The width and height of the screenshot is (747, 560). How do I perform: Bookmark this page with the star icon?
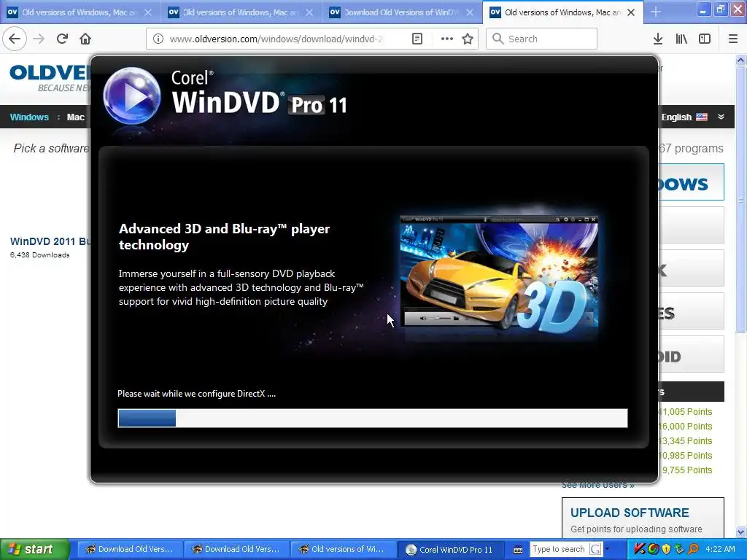(x=468, y=39)
